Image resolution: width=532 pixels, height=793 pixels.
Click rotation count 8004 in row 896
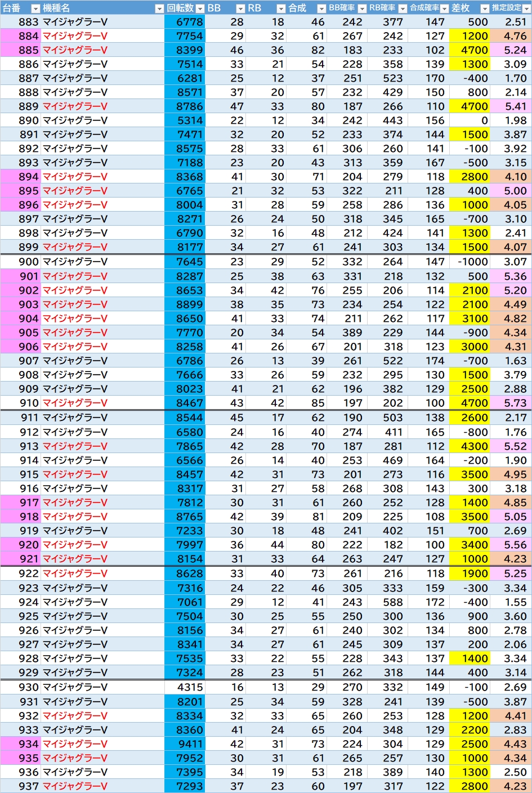(185, 205)
